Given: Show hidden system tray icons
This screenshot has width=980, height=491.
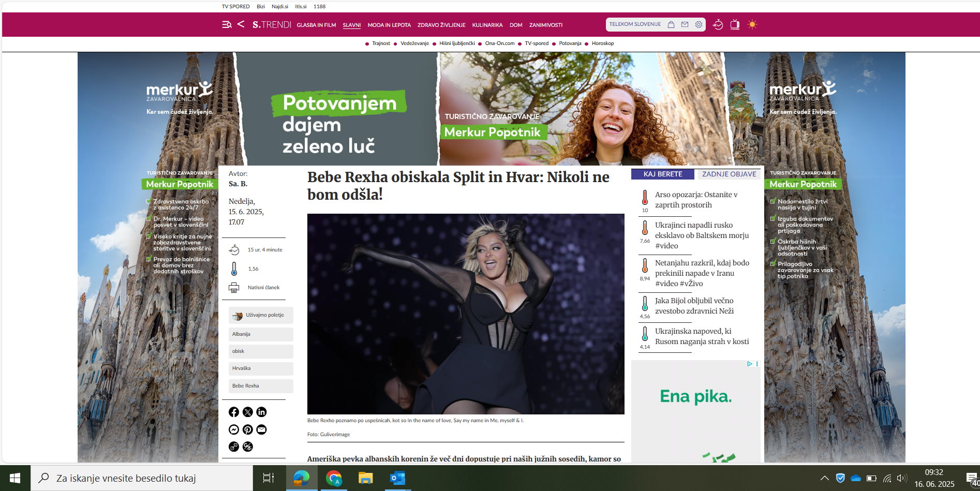Looking at the screenshot, I should click(824, 478).
